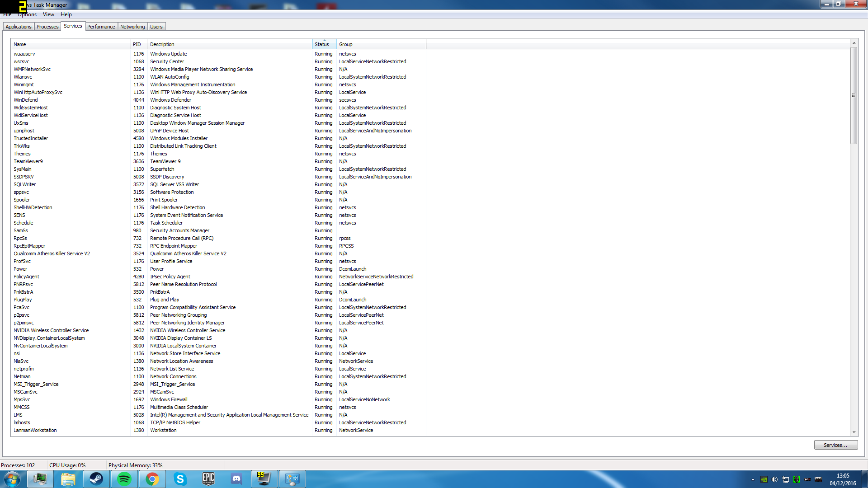Click the scrollbar down arrow
The image size is (868, 488).
[854, 432]
